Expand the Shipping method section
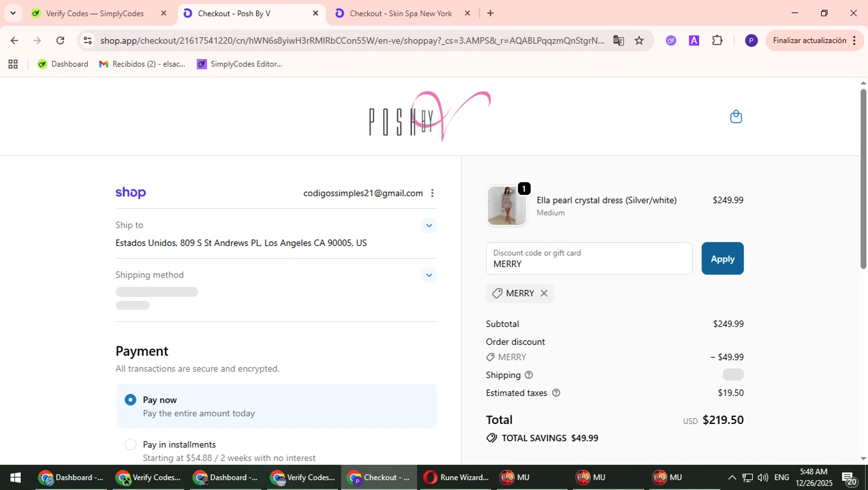 [429, 275]
